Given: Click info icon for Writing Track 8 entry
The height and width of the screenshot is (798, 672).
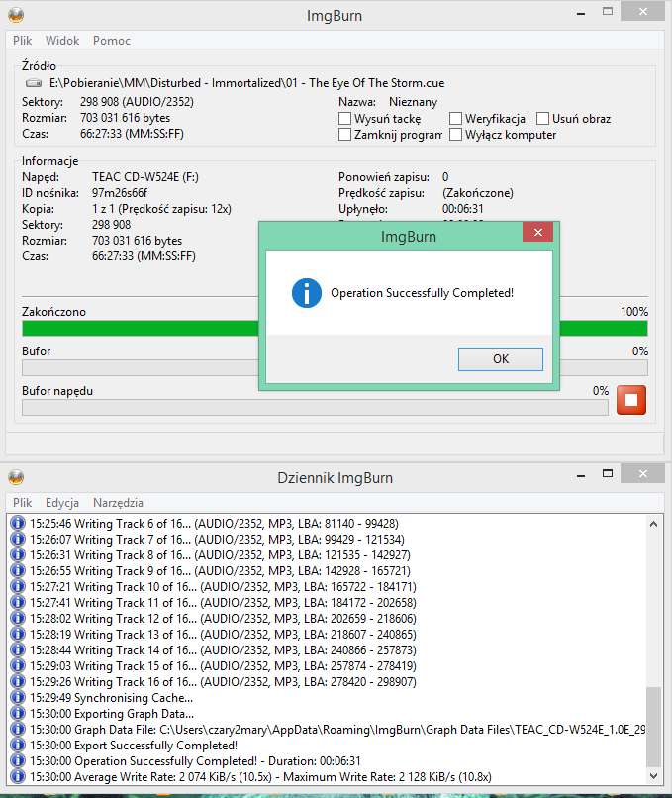Looking at the screenshot, I should (17, 554).
